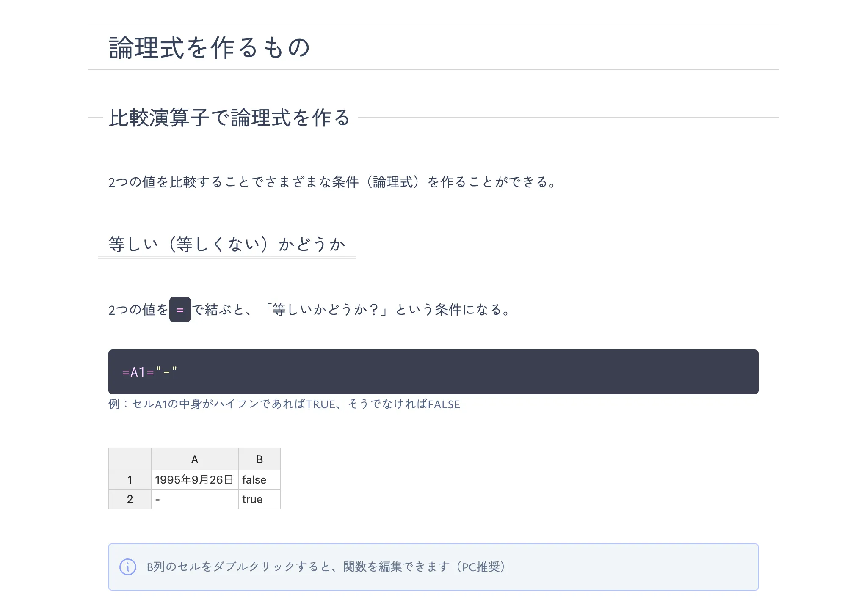Click the false cell in column B
This screenshot has height=616, width=867.
259,480
